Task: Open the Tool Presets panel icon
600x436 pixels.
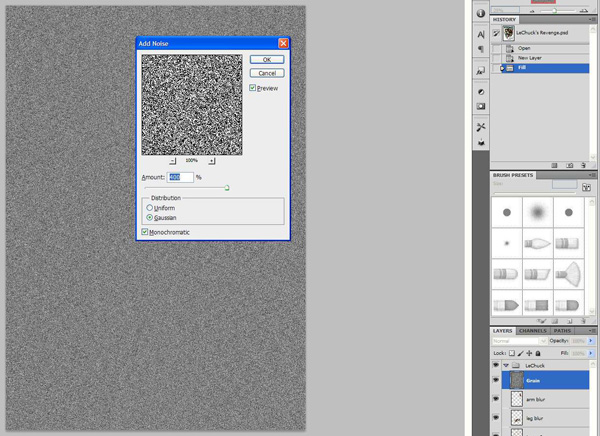Action: pos(481,127)
